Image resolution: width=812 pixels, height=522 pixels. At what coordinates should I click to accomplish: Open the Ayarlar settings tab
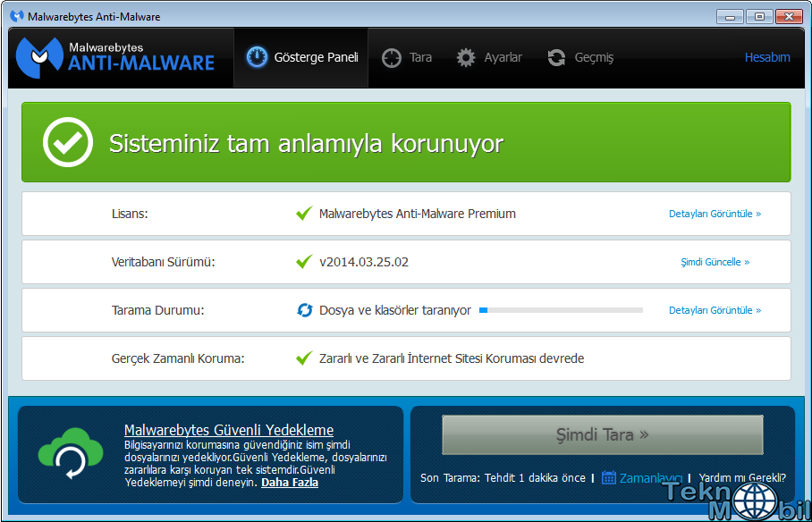click(489, 57)
